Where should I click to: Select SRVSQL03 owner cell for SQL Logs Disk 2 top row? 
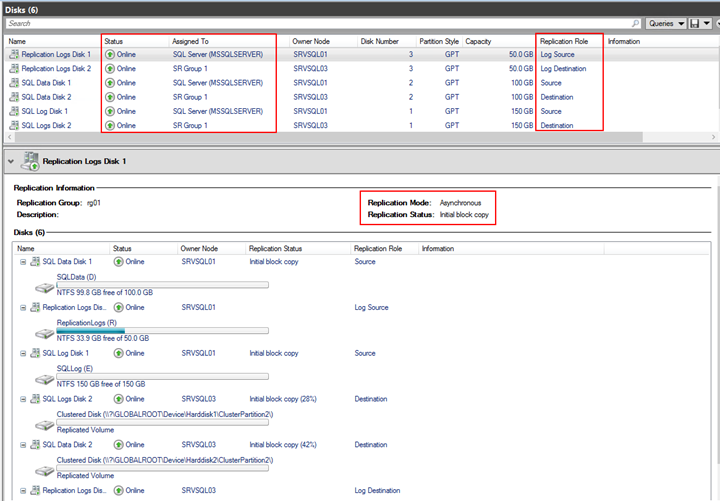[x=310, y=125]
